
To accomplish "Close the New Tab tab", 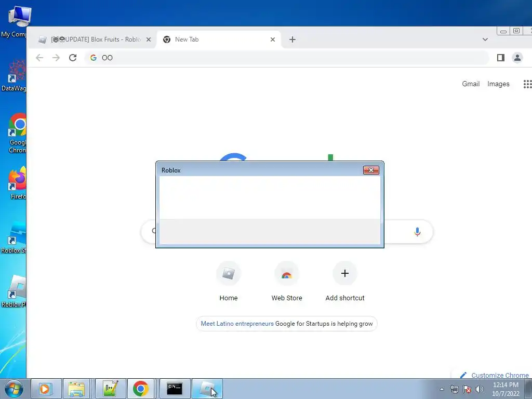I will 272,39.
